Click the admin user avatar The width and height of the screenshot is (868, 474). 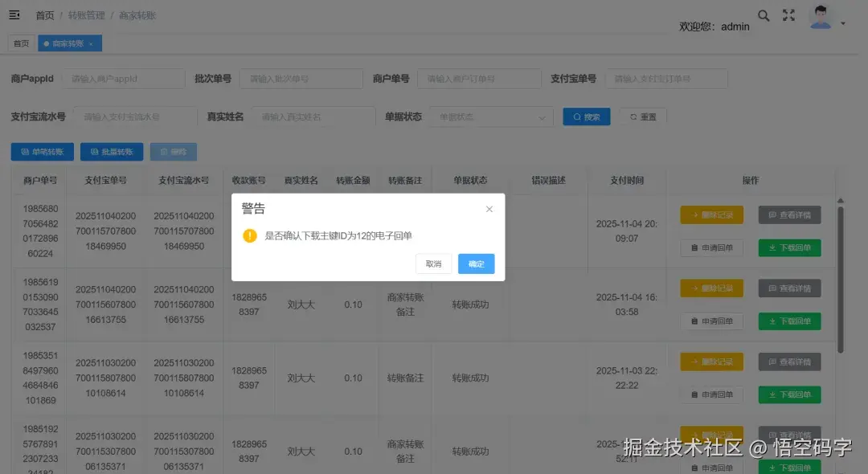coord(821,16)
